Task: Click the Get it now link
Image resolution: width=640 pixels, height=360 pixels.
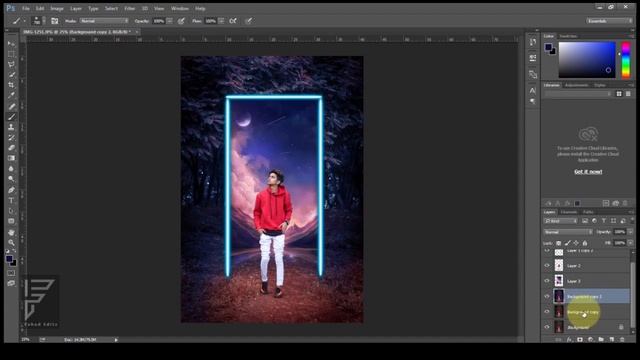Action: tap(588, 172)
